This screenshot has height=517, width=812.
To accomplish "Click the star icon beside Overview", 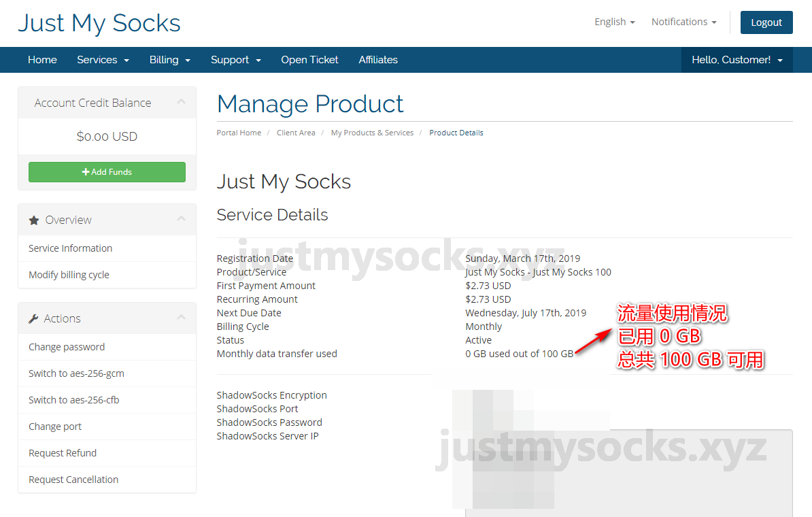I will 33,220.
